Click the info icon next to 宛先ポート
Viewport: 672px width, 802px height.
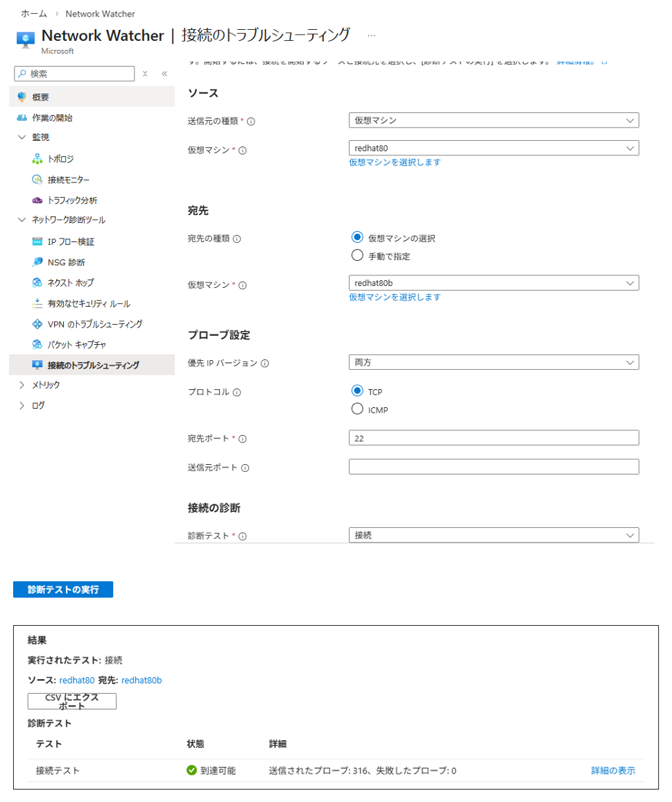pyautogui.click(x=243, y=439)
